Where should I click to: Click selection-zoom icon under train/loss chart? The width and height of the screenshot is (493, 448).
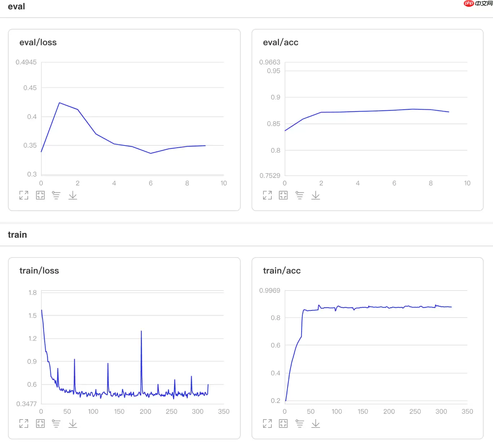click(x=40, y=424)
